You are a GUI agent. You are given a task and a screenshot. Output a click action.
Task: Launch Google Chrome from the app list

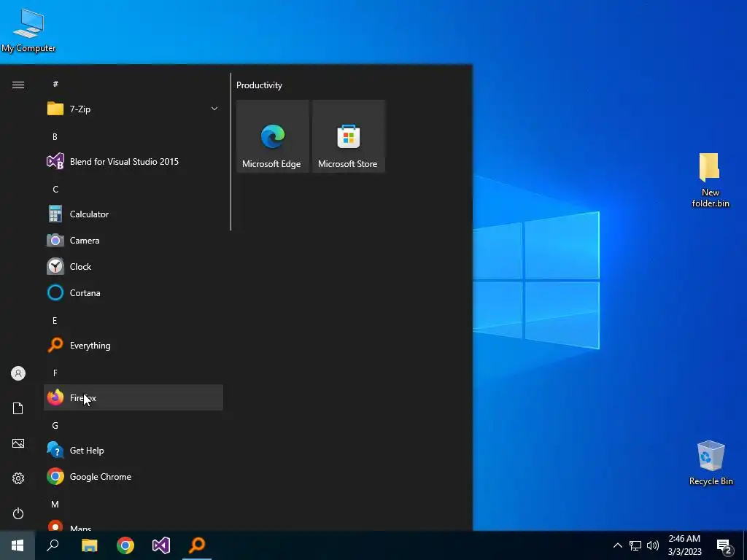coord(133,477)
